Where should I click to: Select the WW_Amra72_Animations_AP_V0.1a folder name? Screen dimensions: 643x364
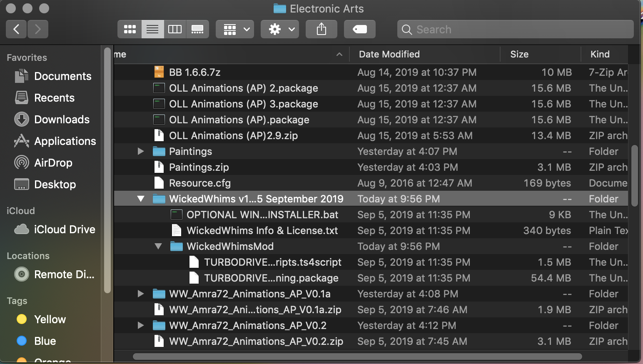pyautogui.click(x=250, y=294)
